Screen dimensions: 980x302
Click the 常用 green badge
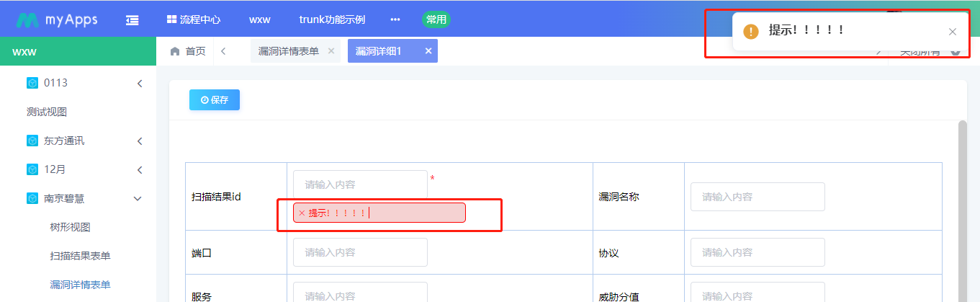(436, 20)
